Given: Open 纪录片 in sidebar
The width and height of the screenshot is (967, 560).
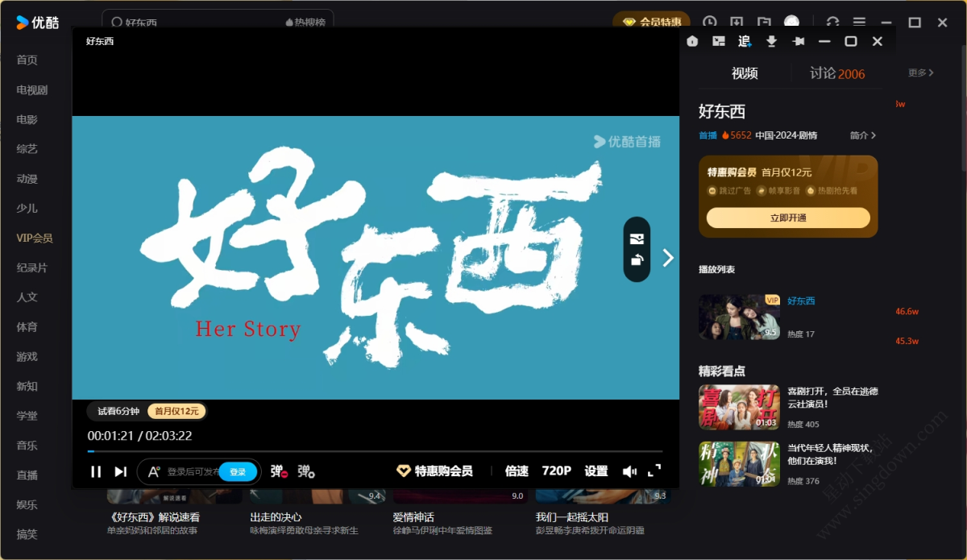Looking at the screenshot, I should coord(32,268).
